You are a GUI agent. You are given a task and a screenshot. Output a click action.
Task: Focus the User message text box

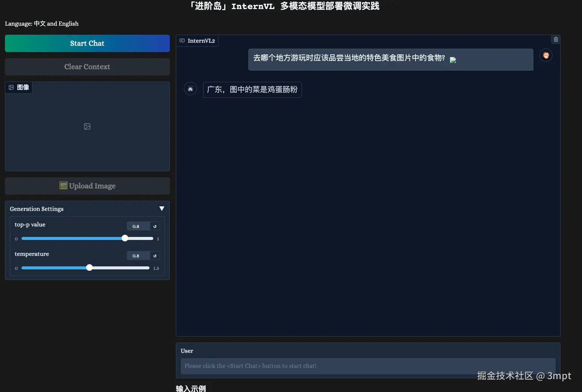point(368,366)
